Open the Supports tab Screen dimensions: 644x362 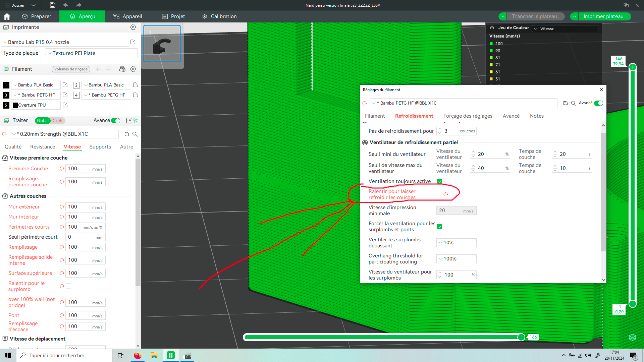pyautogui.click(x=100, y=147)
